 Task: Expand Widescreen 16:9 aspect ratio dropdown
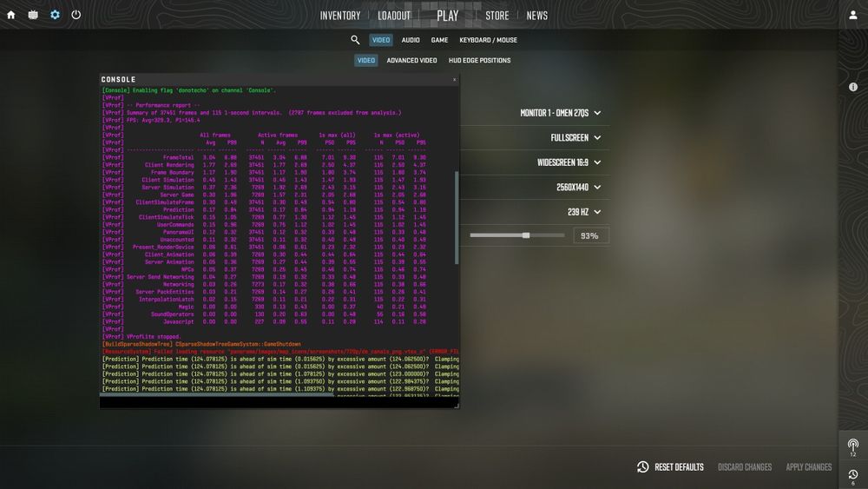(569, 162)
